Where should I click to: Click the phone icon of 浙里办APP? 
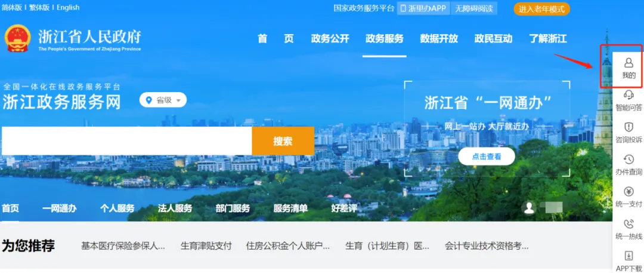403,8
